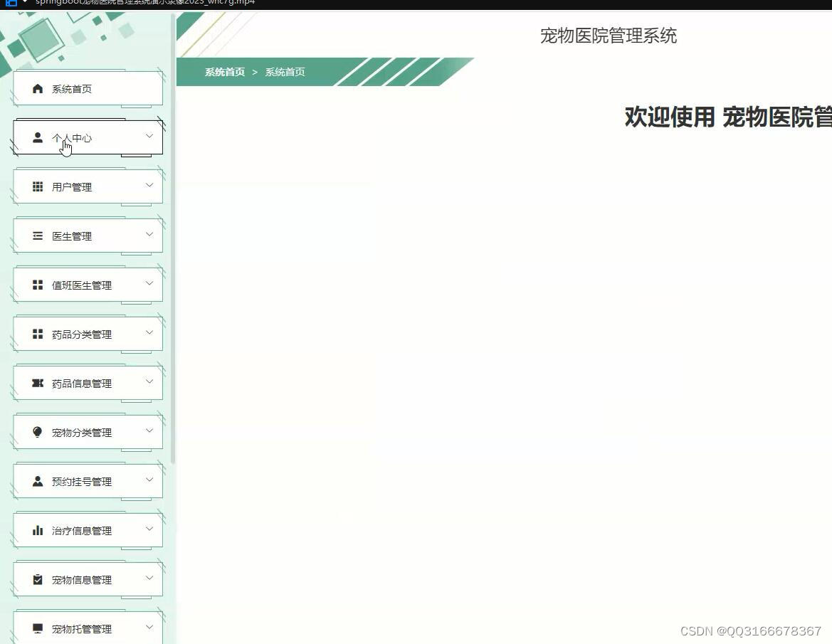
Task: Click the user icon on 预约挂号管理
Action: tap(38, 481)
